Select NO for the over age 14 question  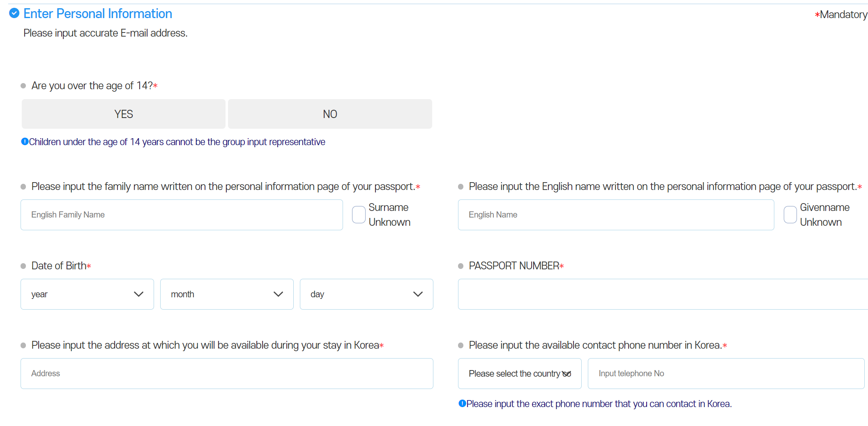(329, 114)
